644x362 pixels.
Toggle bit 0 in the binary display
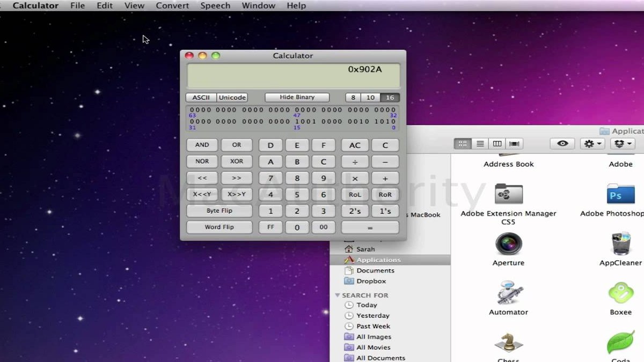pos(394,122)
